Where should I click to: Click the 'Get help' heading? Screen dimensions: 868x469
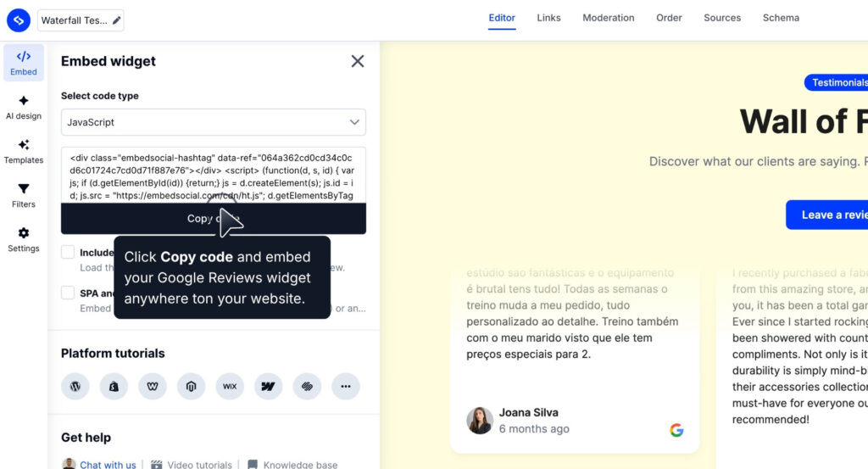point(86,438)
